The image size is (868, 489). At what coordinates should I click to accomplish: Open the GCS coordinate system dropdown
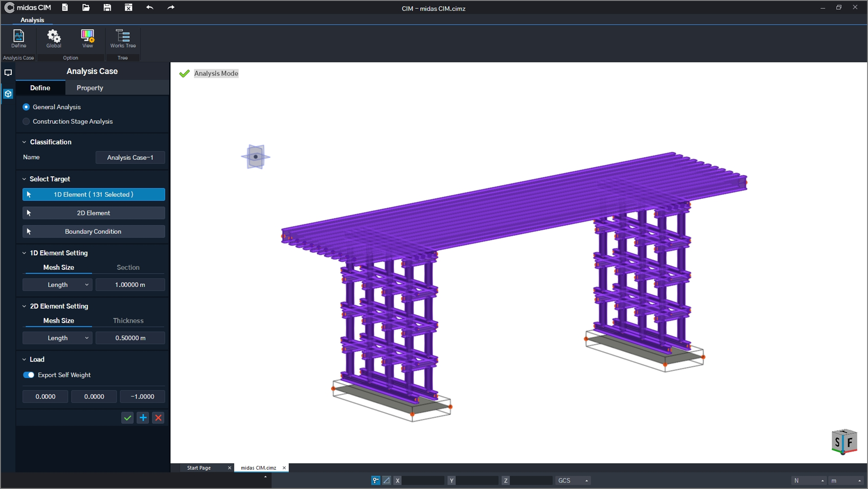coord(573,480)
